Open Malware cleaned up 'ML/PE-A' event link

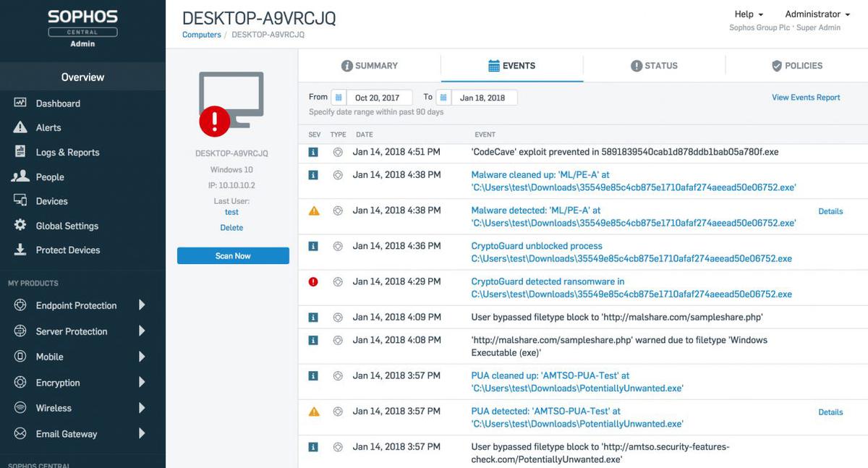pyautogui.click(x=634, y=181)
